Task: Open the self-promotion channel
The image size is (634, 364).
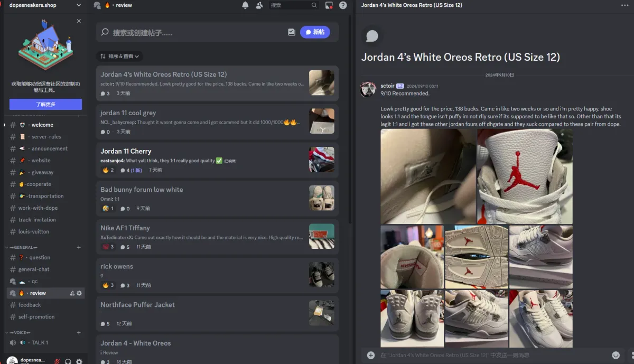Action: [45, 317]
